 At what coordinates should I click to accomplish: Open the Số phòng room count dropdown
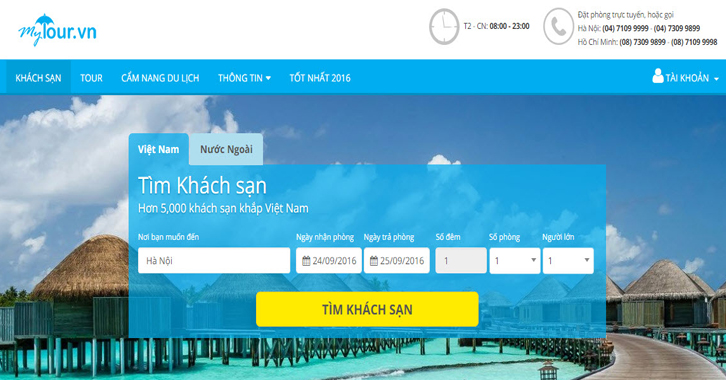(514, 261)
